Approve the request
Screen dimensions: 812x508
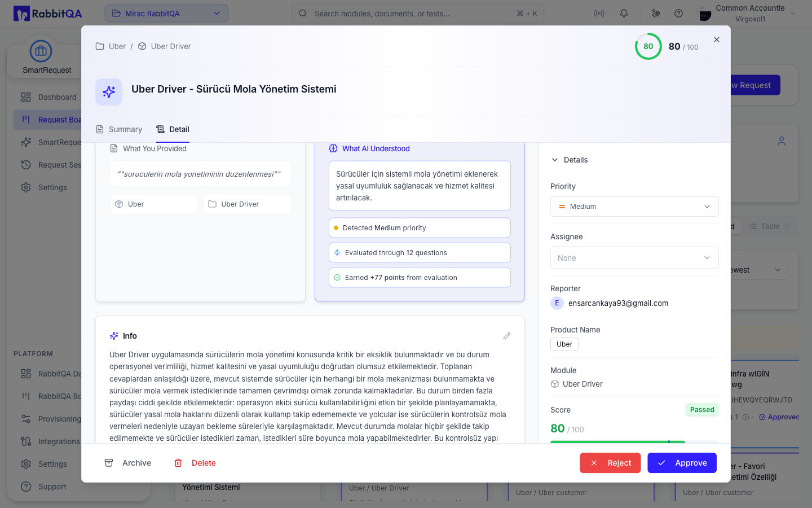[x=682, y=463]
